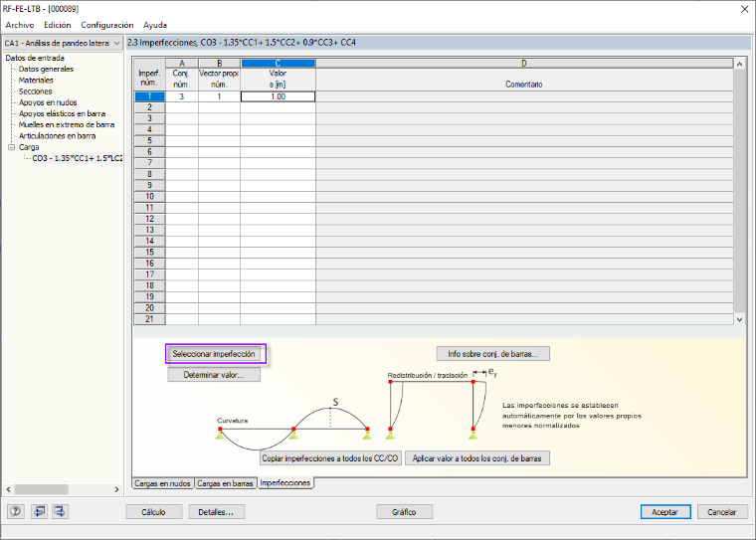
Task: Open the Archivo menu
Action: (x=20, y=25)
